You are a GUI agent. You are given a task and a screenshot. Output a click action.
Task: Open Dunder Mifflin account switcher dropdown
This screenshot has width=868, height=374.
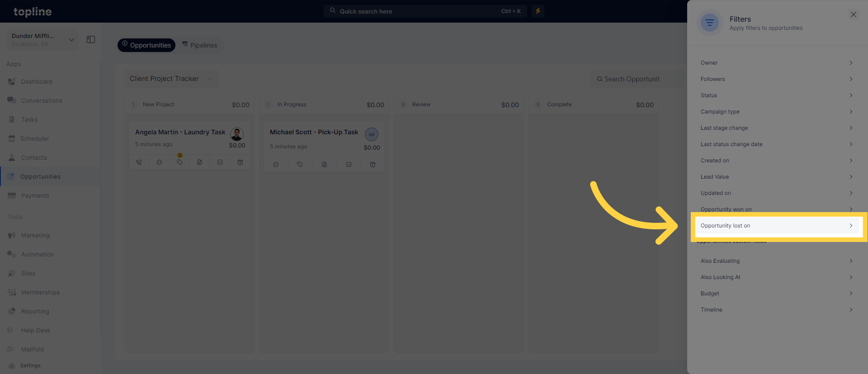[x=42, y=40]
